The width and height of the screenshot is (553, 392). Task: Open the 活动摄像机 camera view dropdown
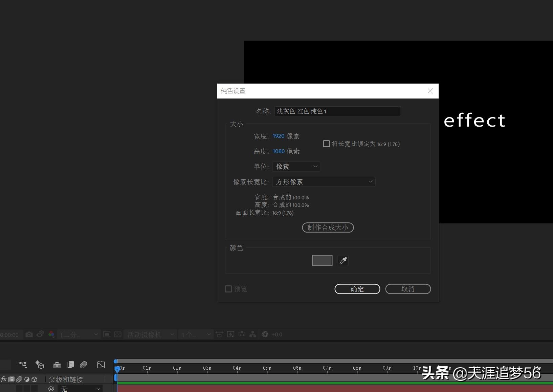pyautogui.click(x=150, y=334)
